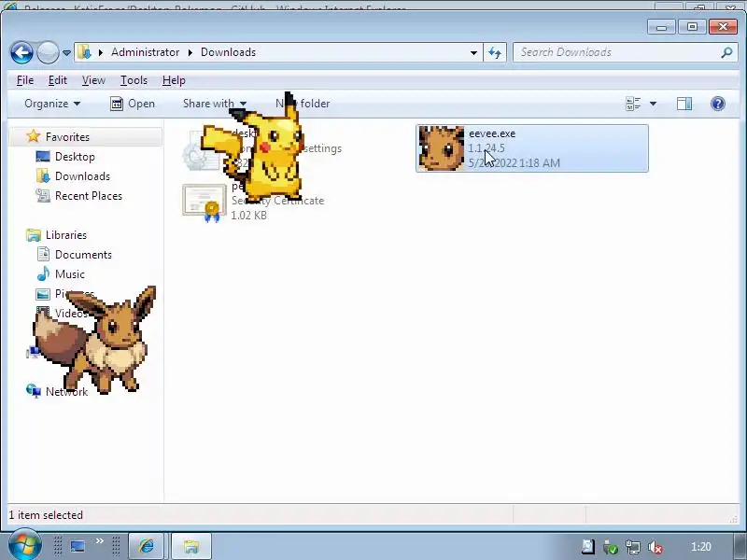This screenshot has height=560, width=747.
Task: Open Desktop under Favorites
Action: pos(75,157)
